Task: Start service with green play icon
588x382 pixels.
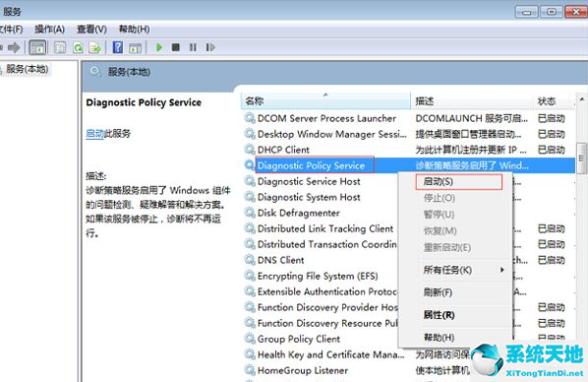Action: (159, 47)
